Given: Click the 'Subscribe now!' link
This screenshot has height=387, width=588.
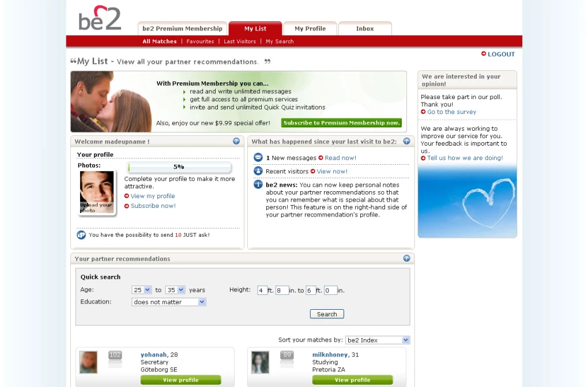Looking at the screenshot, I should coord(153,206).
